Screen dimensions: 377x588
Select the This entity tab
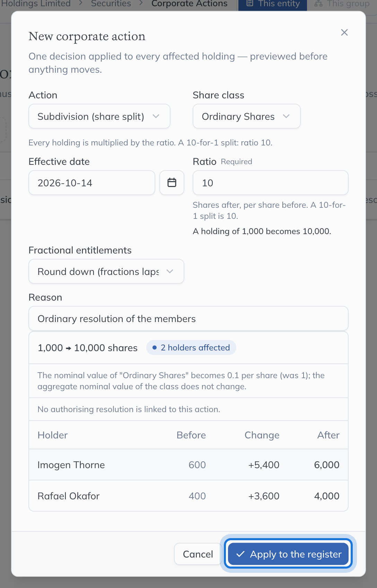pyautogui.click(x=273, y=4)
